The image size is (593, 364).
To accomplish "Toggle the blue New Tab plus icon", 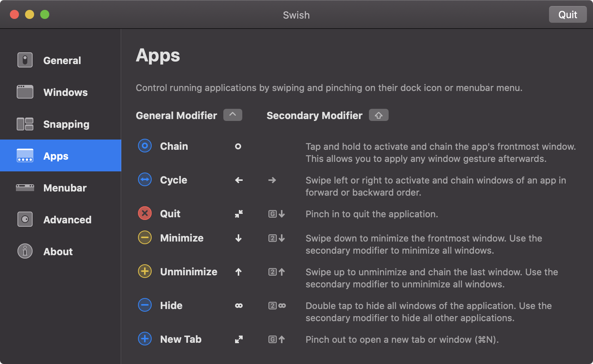I will (145, 339).
